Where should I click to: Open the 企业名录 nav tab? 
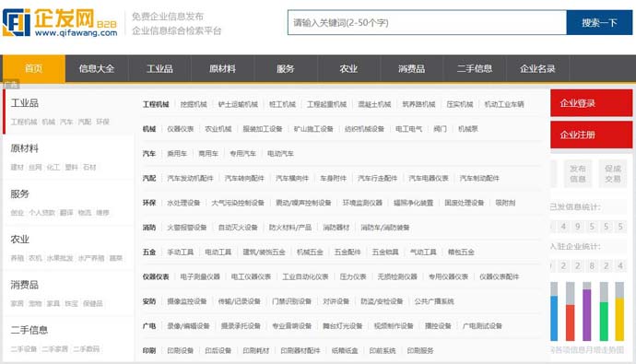pyautogui.click(x=537, y=68)
